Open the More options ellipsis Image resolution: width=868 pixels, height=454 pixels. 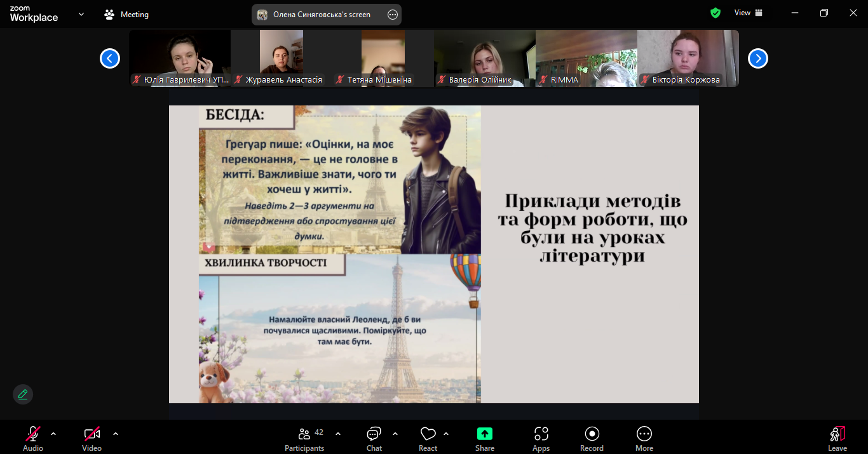644,434
